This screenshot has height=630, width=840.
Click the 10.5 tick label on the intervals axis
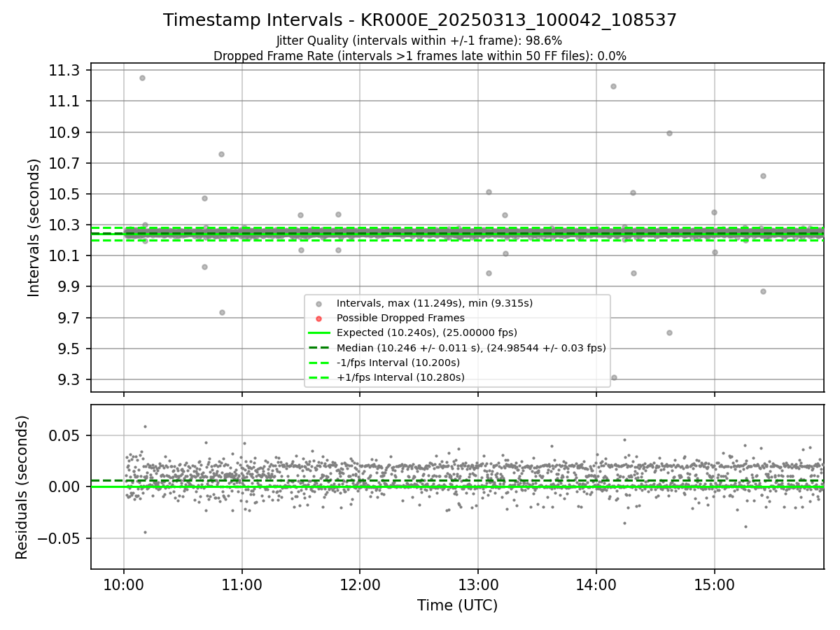[x=65, y=194]
